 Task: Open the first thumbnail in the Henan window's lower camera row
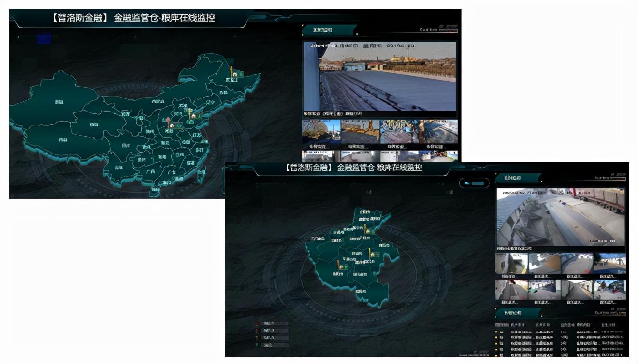[x=511, y=290]
